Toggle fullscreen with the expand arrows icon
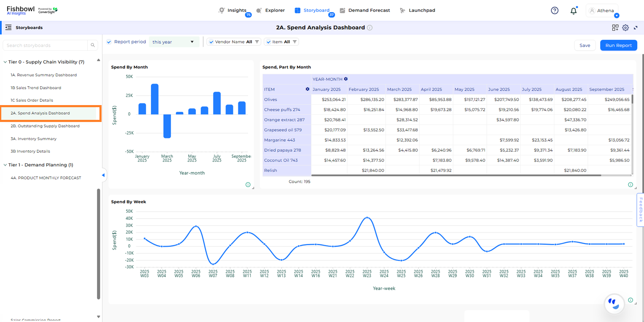This screenshot has width=644, height=322. [x=636, y=28]
